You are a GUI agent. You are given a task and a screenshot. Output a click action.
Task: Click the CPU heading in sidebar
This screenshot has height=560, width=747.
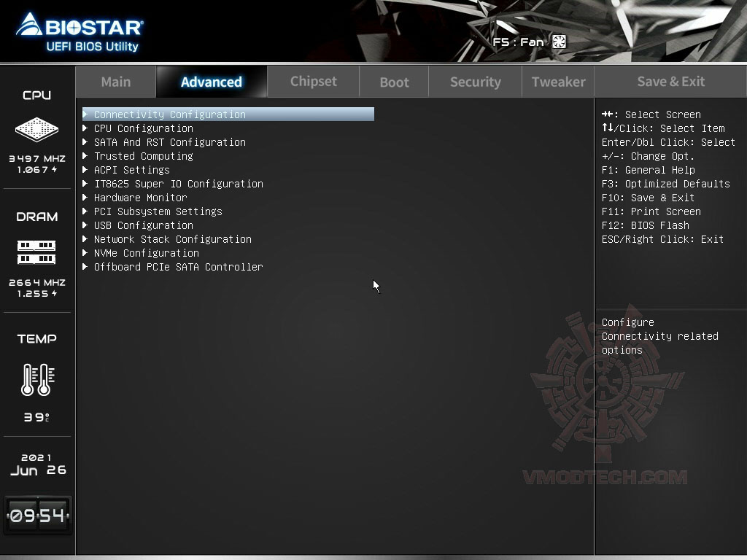pos(36,96)
